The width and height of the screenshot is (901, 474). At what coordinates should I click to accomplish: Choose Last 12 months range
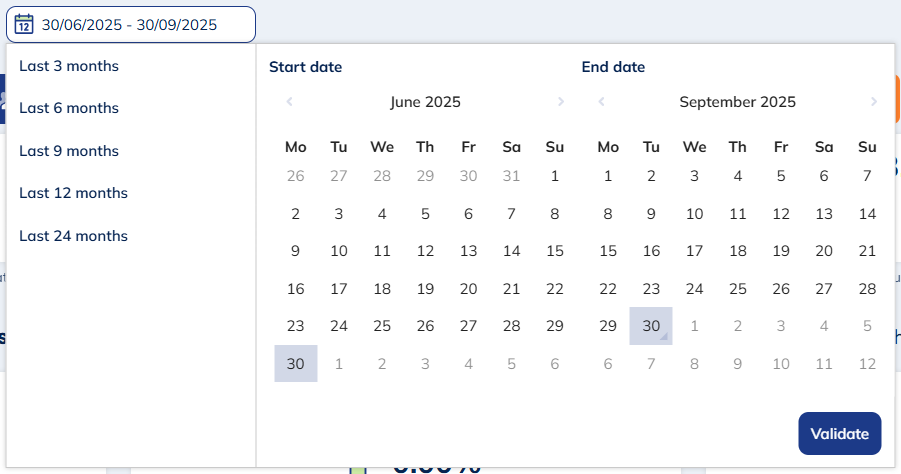click(x=73, y=193)
